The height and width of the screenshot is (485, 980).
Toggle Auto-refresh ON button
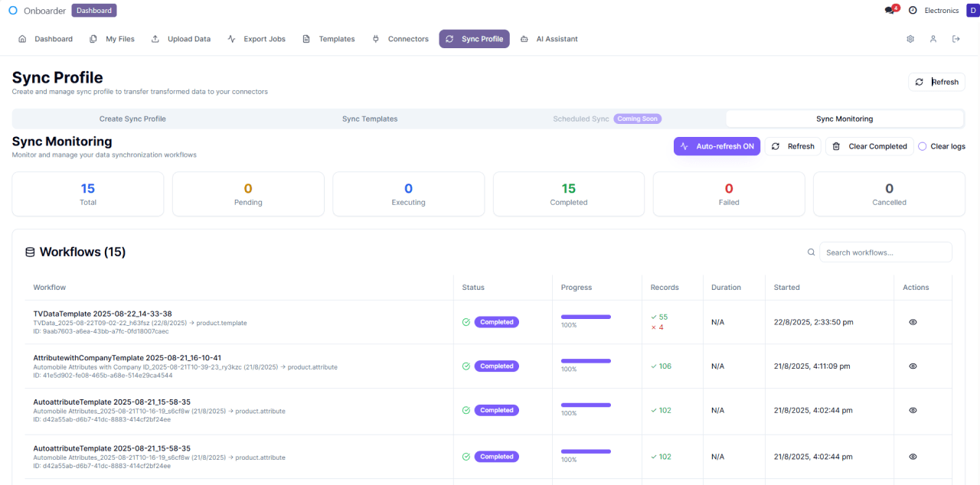[717, 146]
